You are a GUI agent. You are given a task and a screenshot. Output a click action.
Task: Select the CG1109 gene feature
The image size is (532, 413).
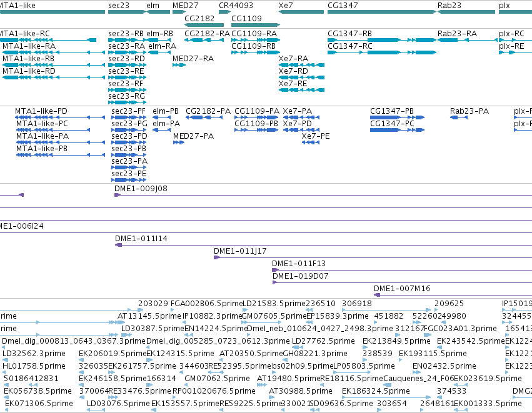click(x=256, y=25)
